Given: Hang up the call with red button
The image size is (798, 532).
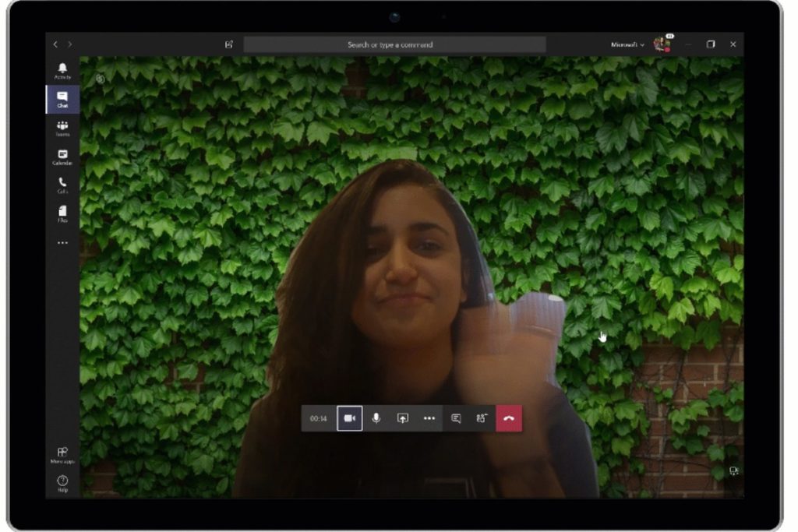Looking at the screenshot, I should [509, 418].
